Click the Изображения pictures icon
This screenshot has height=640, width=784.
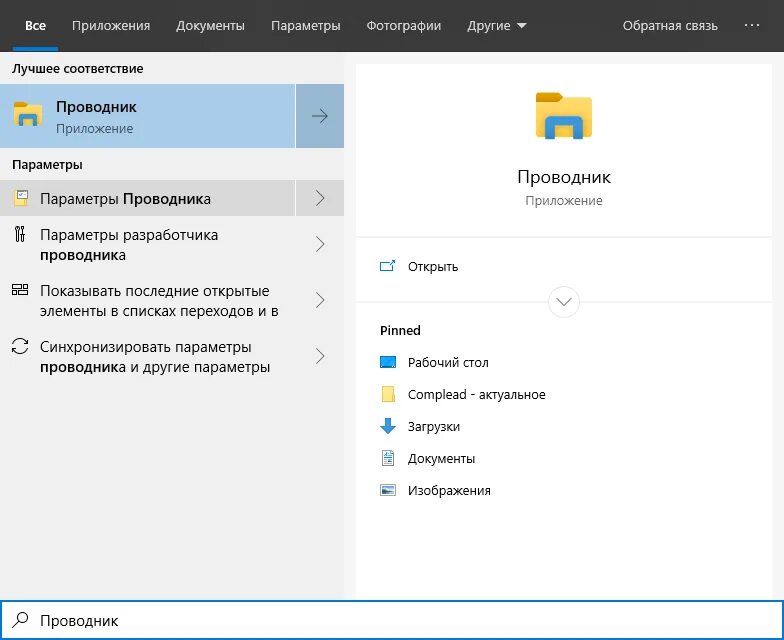coord(388,490)
